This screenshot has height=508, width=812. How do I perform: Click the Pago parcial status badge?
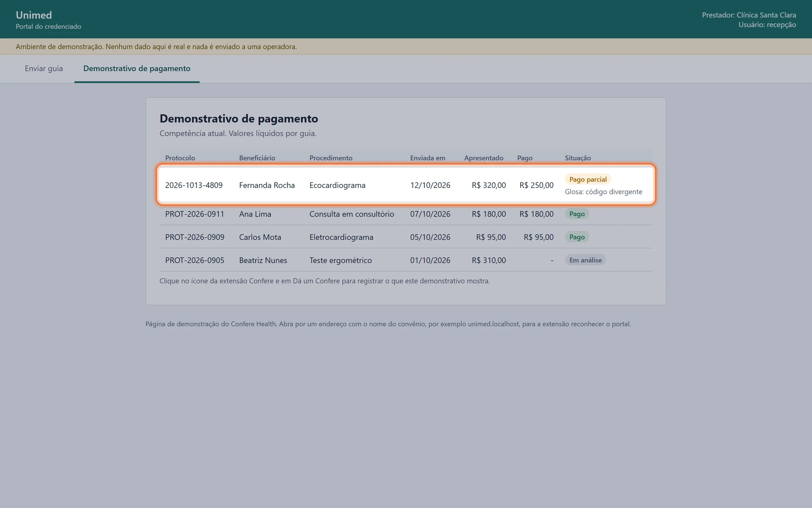(588, 179)
